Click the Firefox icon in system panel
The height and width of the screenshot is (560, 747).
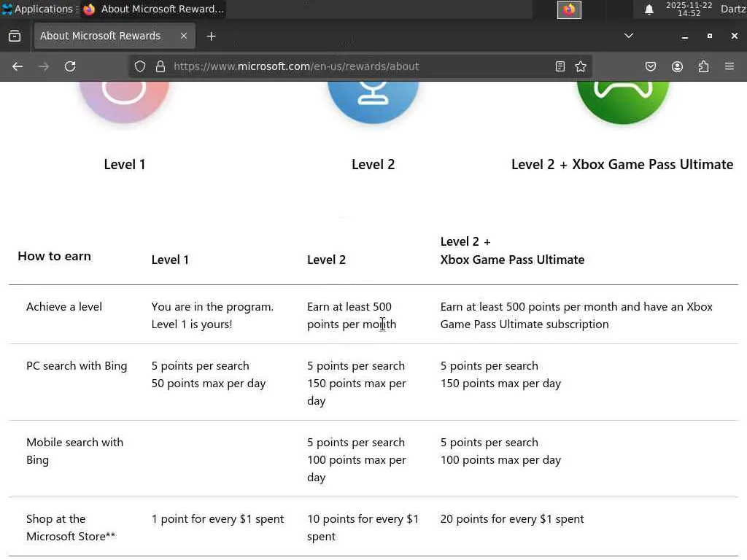pyautogui.click(x=569, y=9)
